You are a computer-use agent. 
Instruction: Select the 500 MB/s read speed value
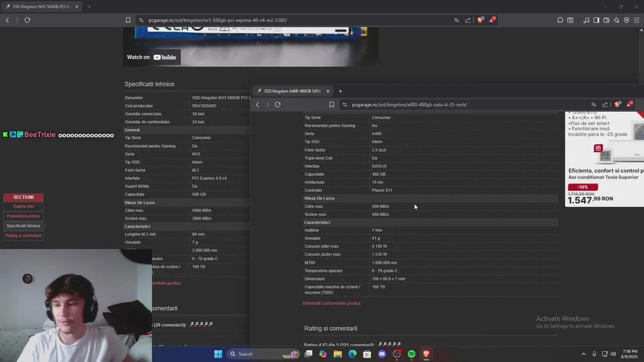[x=380, y=207]
